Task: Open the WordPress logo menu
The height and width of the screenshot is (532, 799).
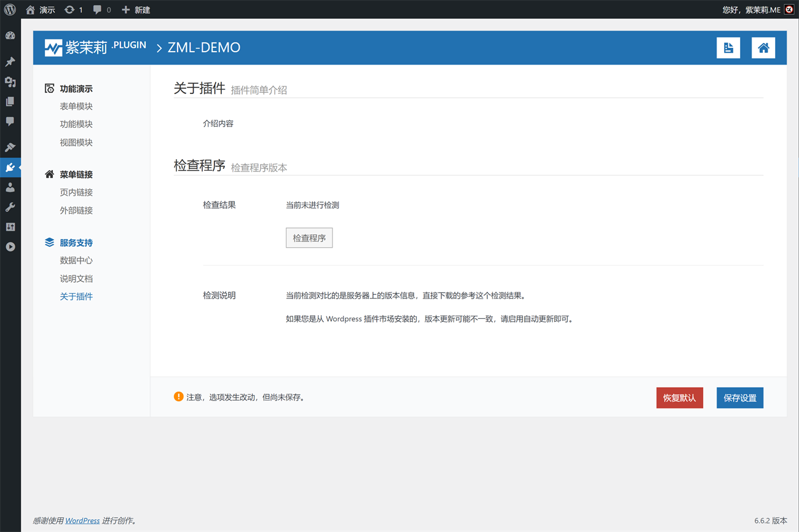Action: (x=10, y=10)
